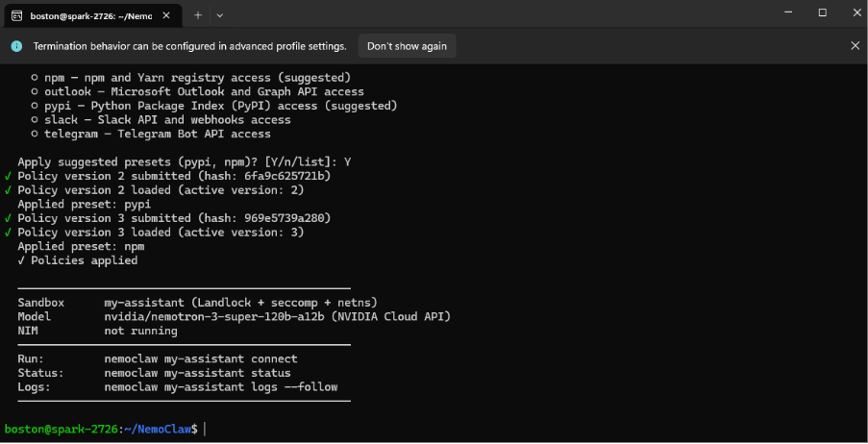Click the 'Policies applied' line

click(x=78, y=260)
